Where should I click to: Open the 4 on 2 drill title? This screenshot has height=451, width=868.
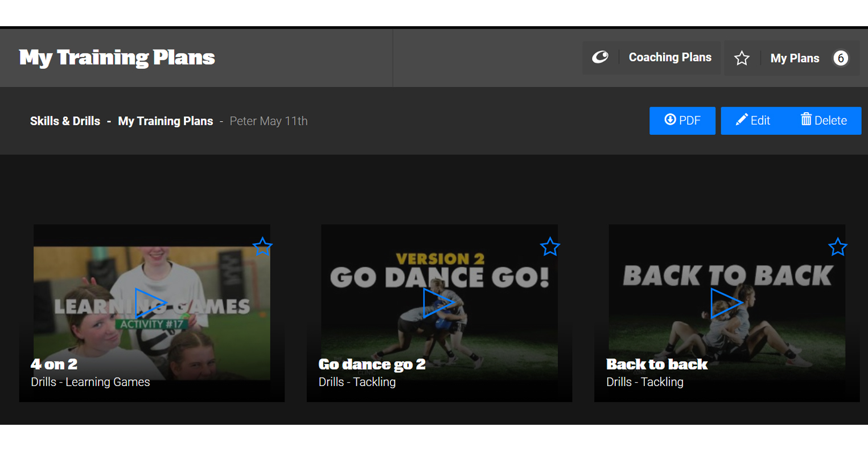[54, 364]
